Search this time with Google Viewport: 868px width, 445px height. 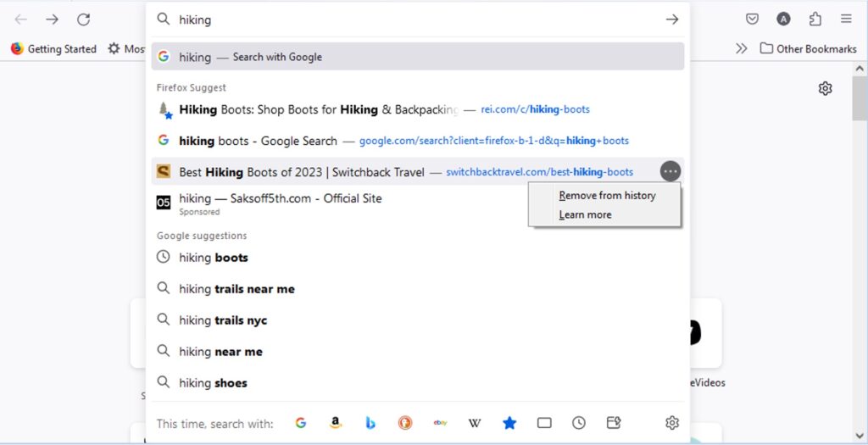(301, 424)
